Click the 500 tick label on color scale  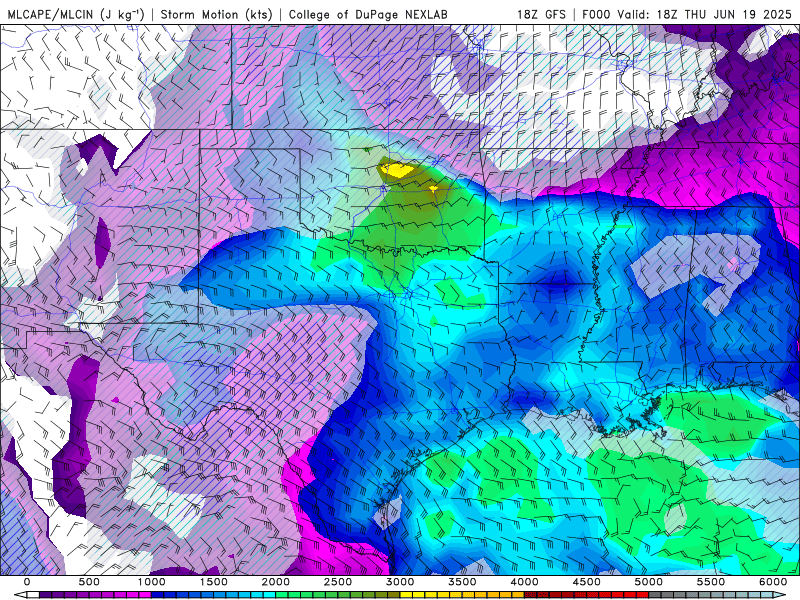tap(89, 582)
